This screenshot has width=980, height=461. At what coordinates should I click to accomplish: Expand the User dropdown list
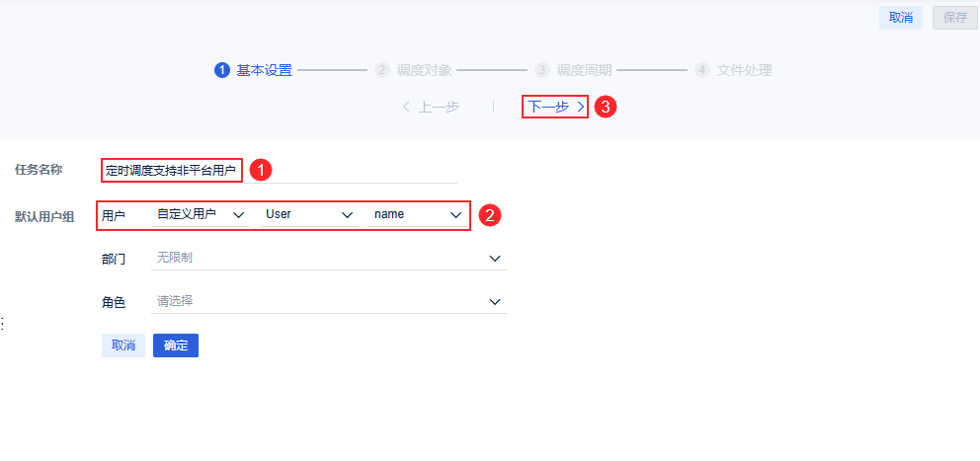[347, 214]
